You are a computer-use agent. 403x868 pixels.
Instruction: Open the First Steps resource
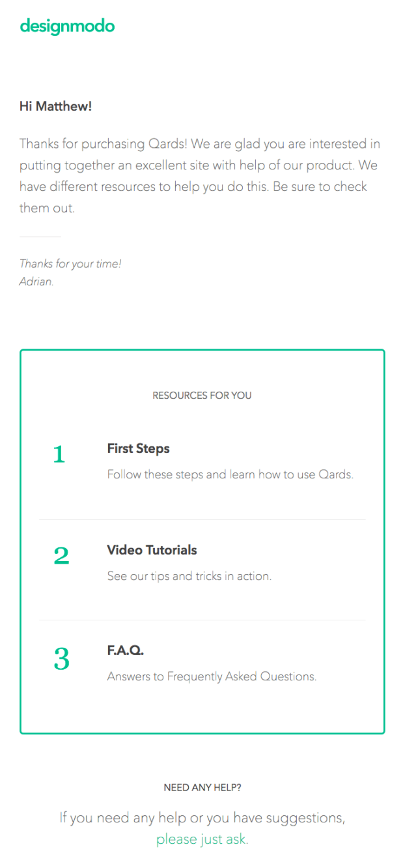[138, 449]
